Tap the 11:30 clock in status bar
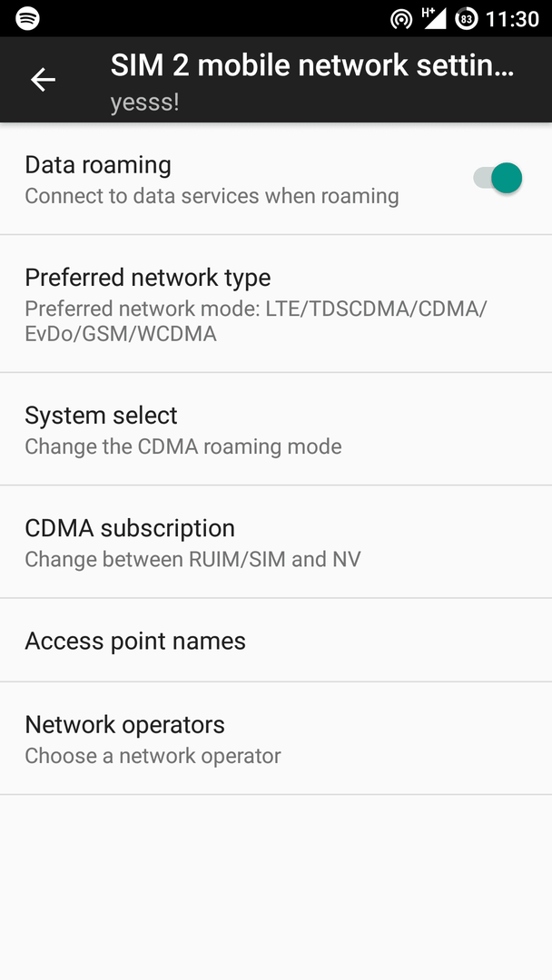Screen dimensions: 552x980 click(512, 19)
